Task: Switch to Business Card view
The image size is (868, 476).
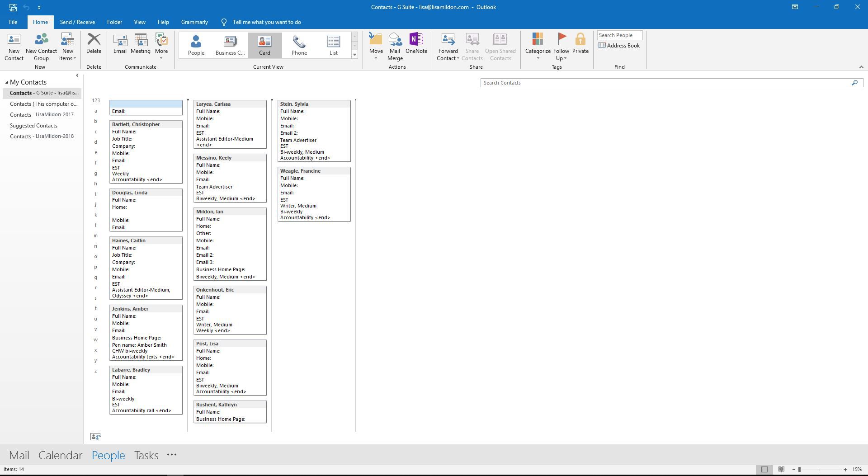Action: (230, 45)
